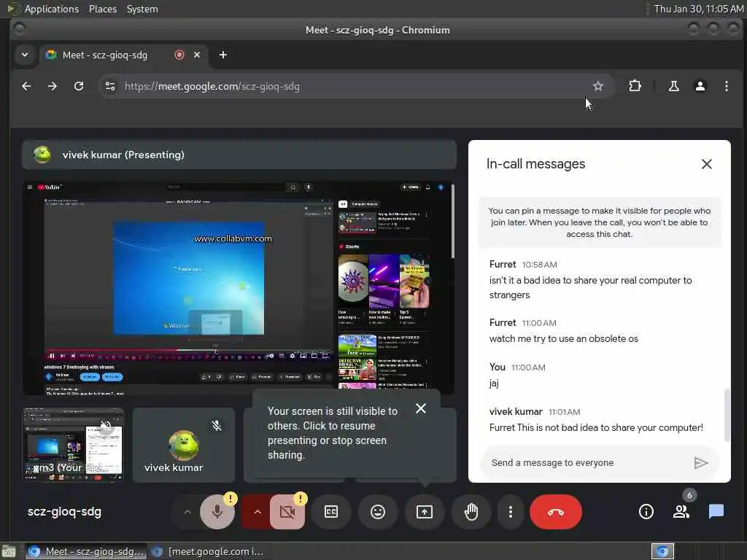The height and width of the screenshot is (560, 747).
Task: Select the Meet - scz-gioq-sdg tab
Action: coord(105,55)
